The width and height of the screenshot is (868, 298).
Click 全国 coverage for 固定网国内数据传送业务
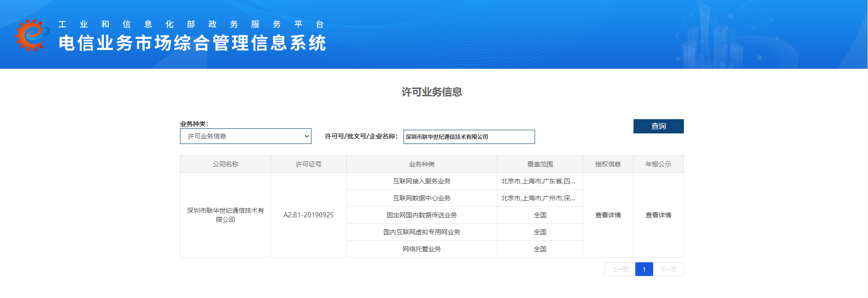540,215
